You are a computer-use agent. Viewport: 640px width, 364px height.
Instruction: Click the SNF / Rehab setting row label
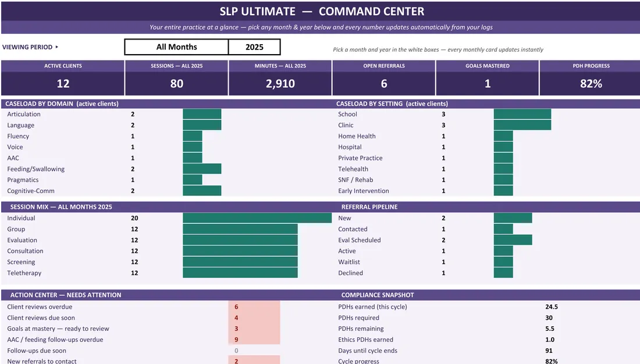[355, 180]
